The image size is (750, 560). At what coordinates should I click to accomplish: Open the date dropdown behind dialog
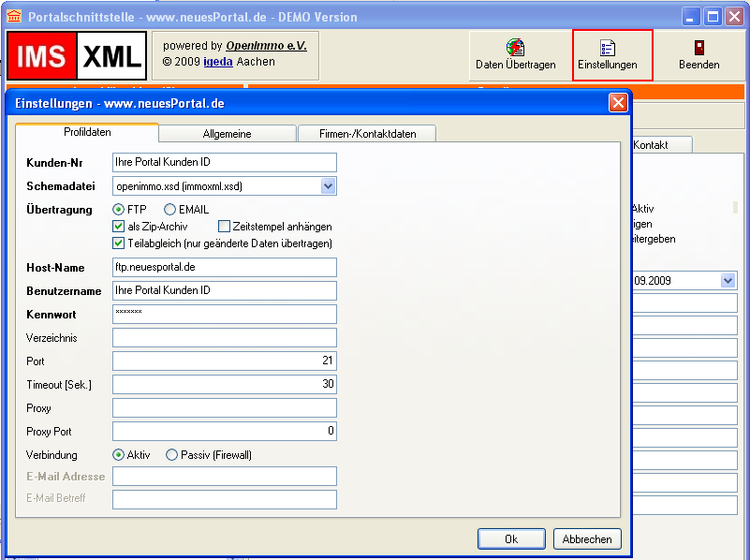click(x=728, y=280)
